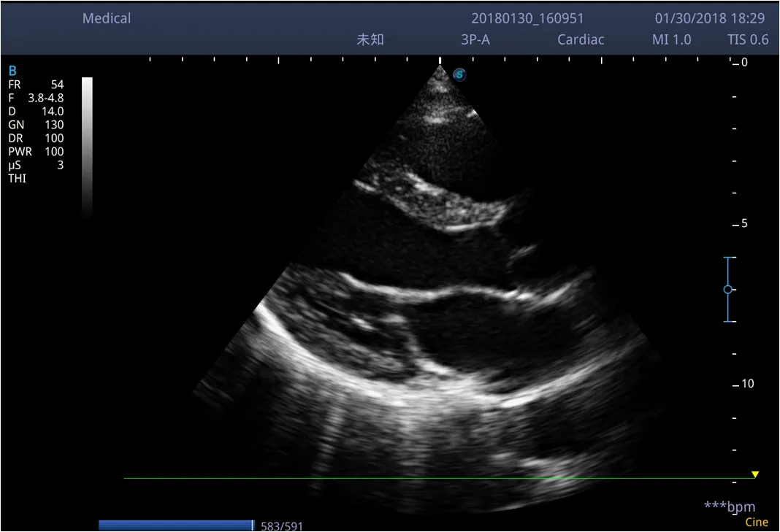
Task: Click the F 3.8-4.8 frequency parameter
Action: (x=36, y=98)
